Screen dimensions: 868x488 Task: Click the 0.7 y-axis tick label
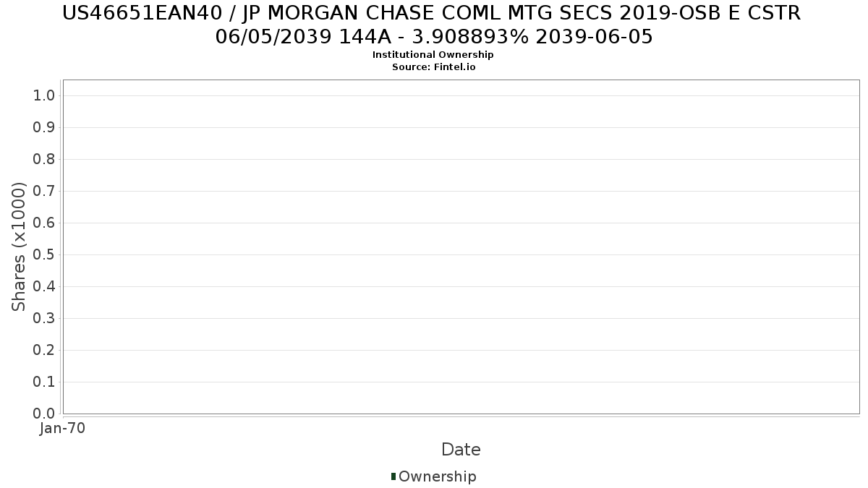click(x=45, y=192)
